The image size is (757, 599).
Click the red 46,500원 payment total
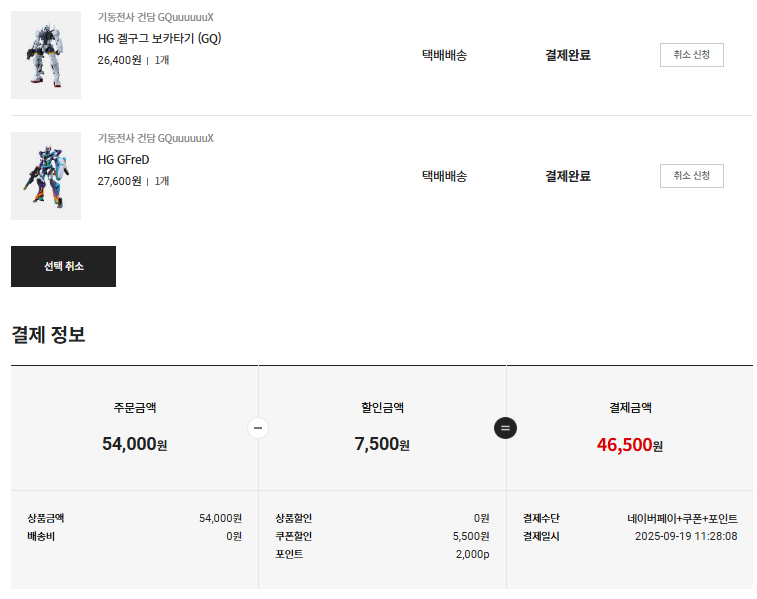click(629, 444)
